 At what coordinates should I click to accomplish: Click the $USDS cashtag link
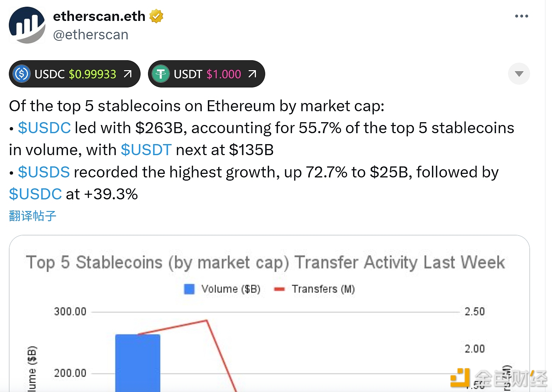click(44, 172)
